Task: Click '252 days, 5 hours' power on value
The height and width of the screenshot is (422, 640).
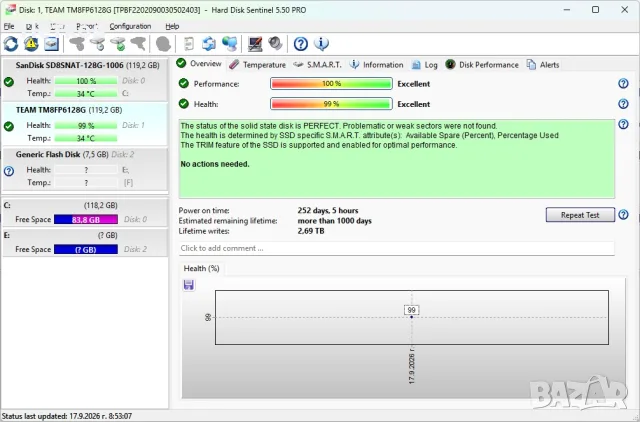Action: point(328,211)
